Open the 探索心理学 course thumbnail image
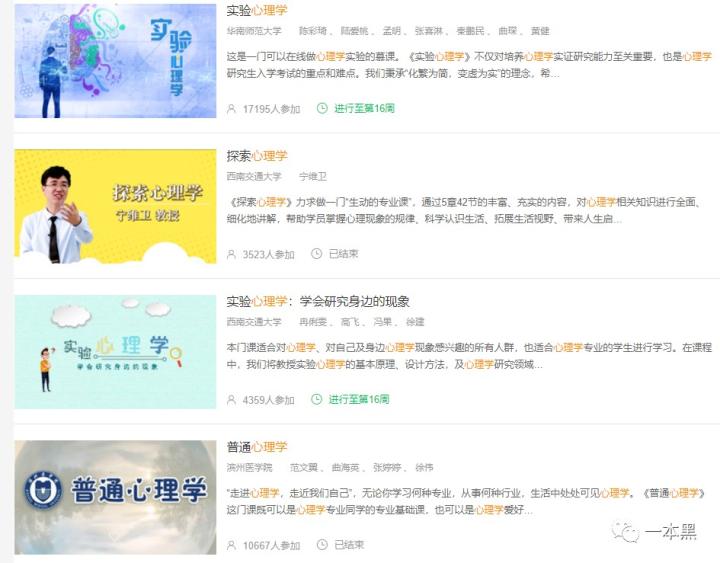This screenshot has width=720, height=563. tap(115, 206)
